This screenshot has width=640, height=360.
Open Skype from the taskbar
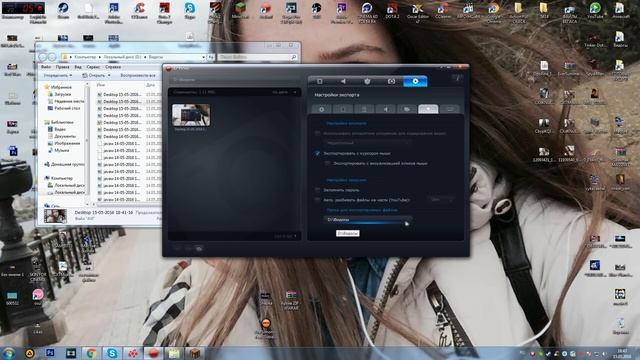pos(112,353)
